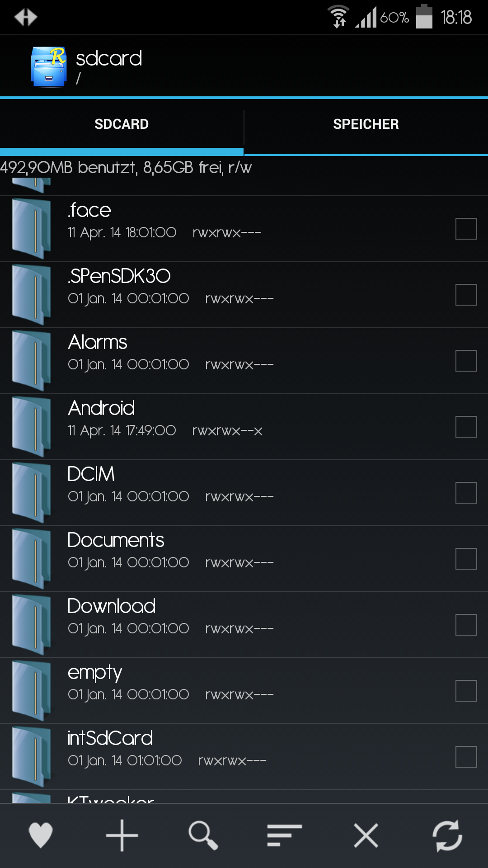
Task: Tap the sdcard path title
Action: click(x=109, y=59)
